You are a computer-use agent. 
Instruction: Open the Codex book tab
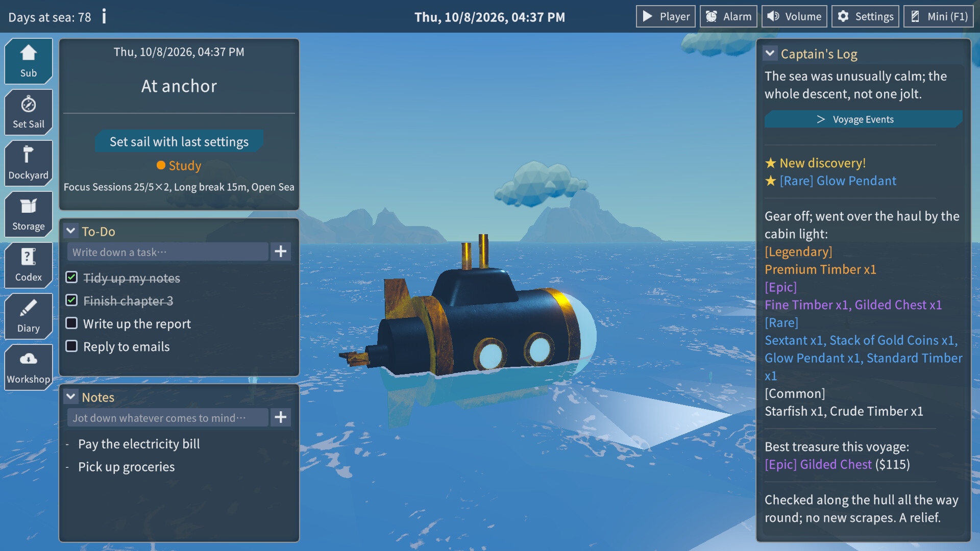29,265
